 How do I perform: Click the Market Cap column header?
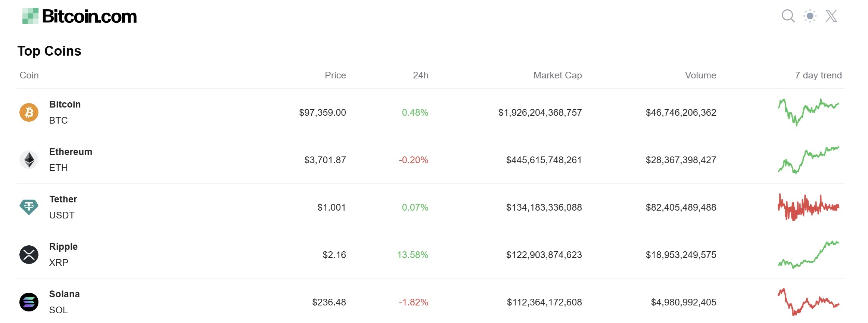pos(557,75)
